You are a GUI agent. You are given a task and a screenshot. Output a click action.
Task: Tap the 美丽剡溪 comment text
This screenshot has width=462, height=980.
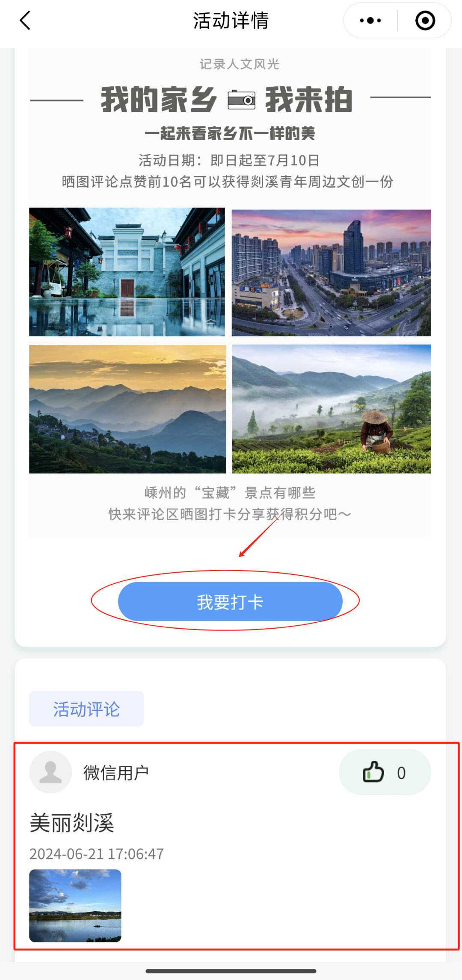click(72, 823)
